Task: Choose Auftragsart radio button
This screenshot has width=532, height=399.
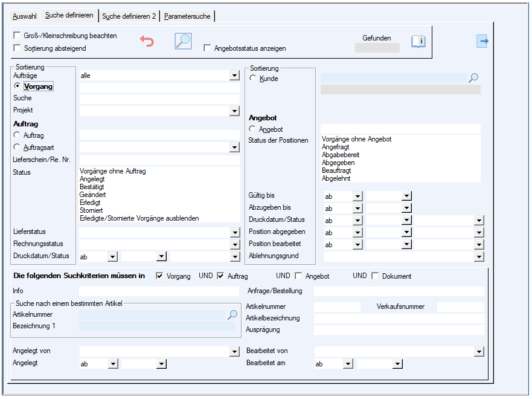Action: coord(17,147)
